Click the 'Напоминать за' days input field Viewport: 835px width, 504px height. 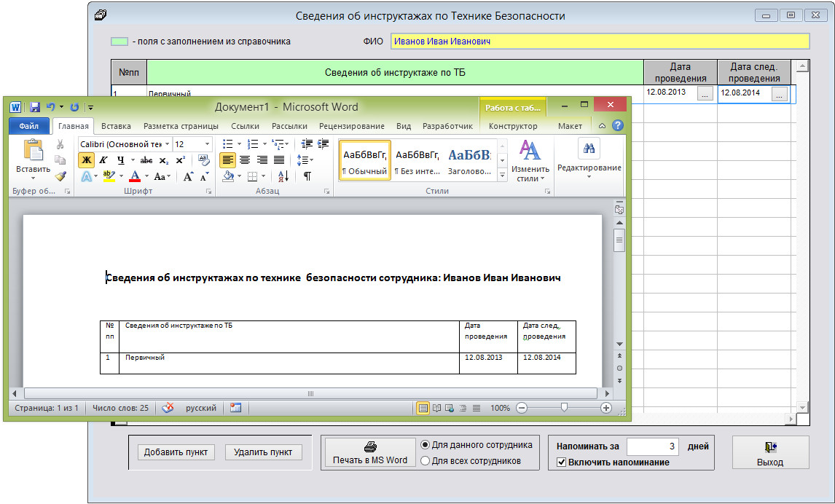click(653, 446)
